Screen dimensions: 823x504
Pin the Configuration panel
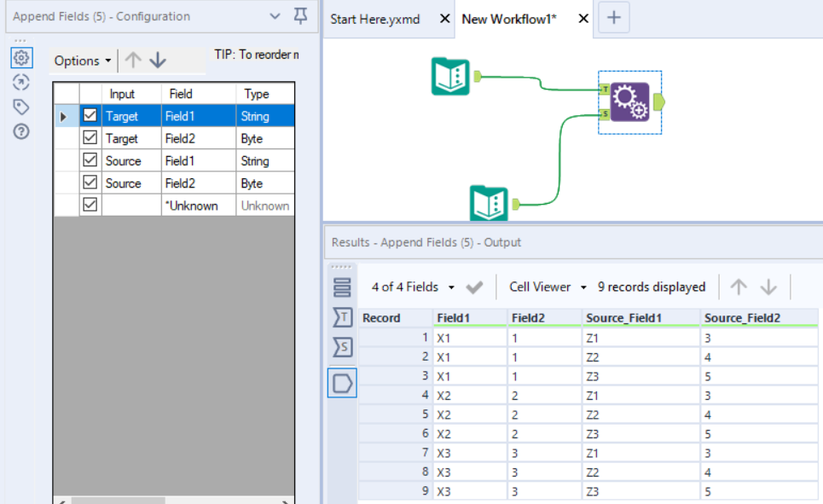tap(299, 16)
